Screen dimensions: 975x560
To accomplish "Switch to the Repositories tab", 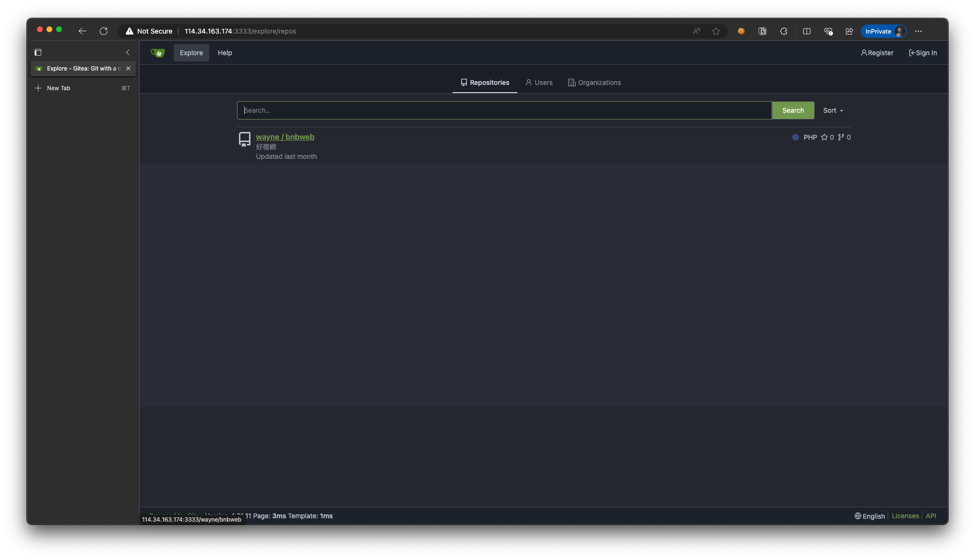I will pyautogui.click(x=485, y=83).
